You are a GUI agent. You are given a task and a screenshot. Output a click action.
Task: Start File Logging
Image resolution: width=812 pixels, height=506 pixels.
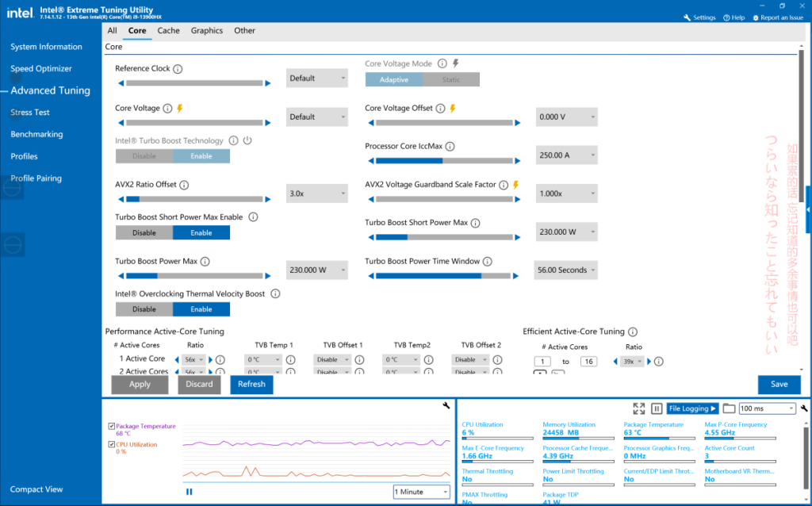pos(692,408)
